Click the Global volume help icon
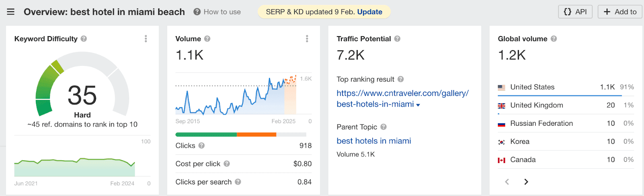The height and width of the screenshot is (196, 644). point(554,39)
